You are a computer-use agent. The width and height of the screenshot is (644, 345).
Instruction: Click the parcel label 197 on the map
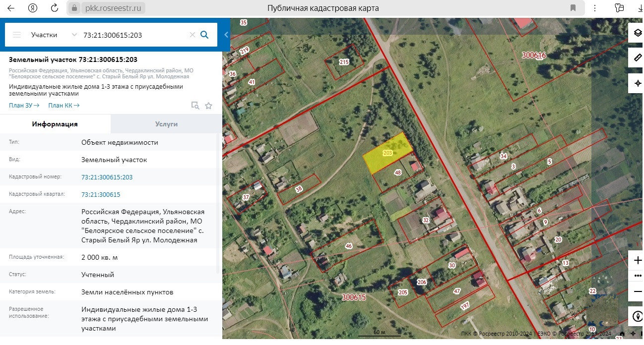465,306
